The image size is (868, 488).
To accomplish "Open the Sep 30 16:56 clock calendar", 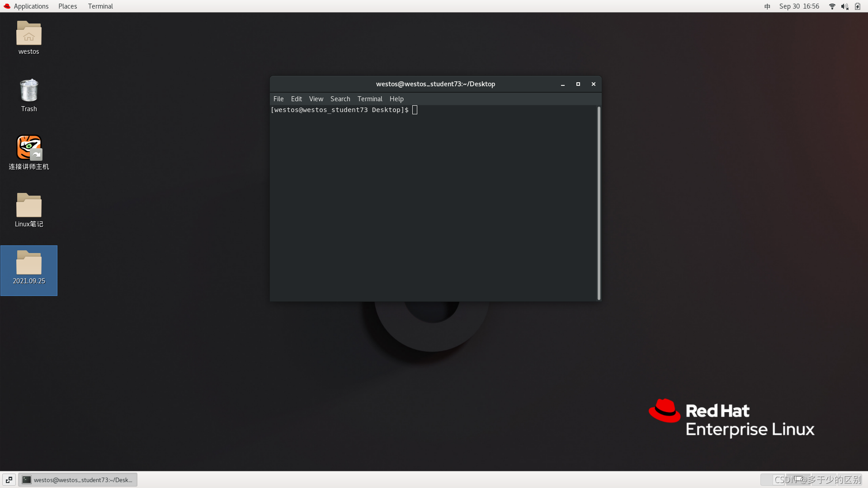I will [799, 6].
